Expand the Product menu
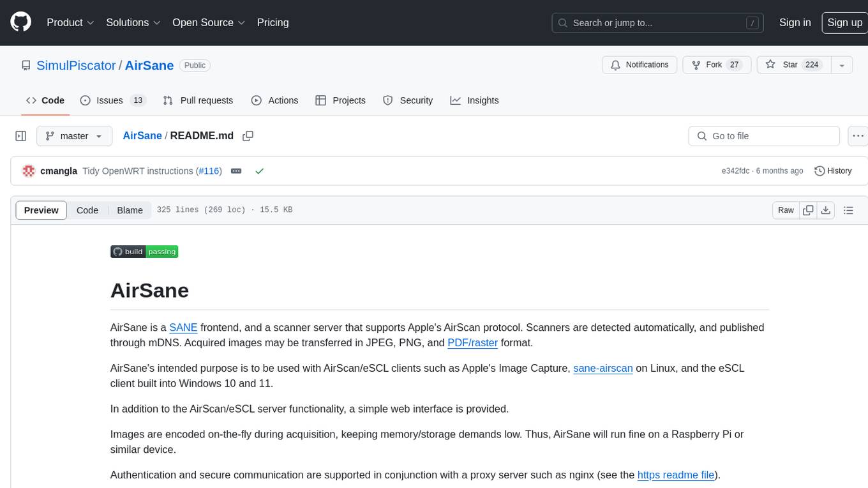The image size is (868, 488). coord(70,22)
